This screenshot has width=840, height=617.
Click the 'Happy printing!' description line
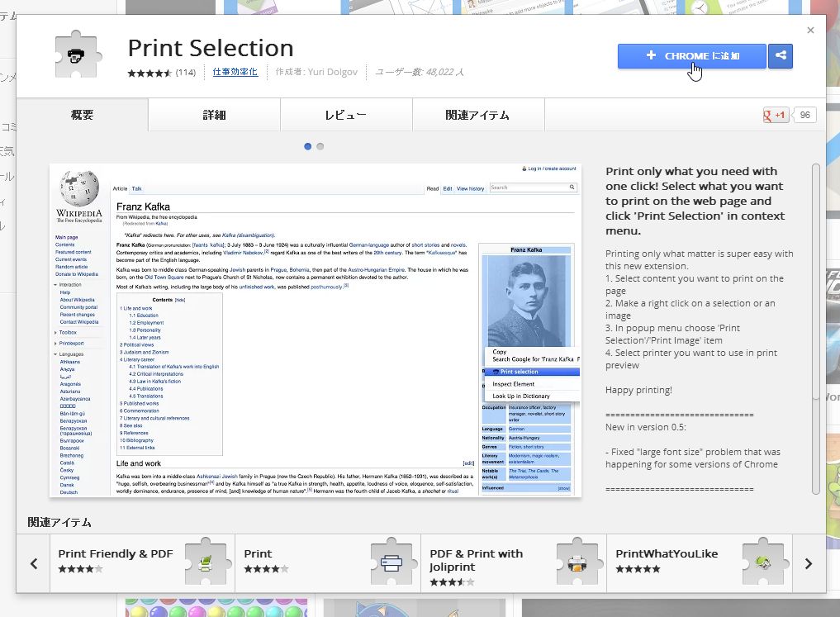pos(638,390)
